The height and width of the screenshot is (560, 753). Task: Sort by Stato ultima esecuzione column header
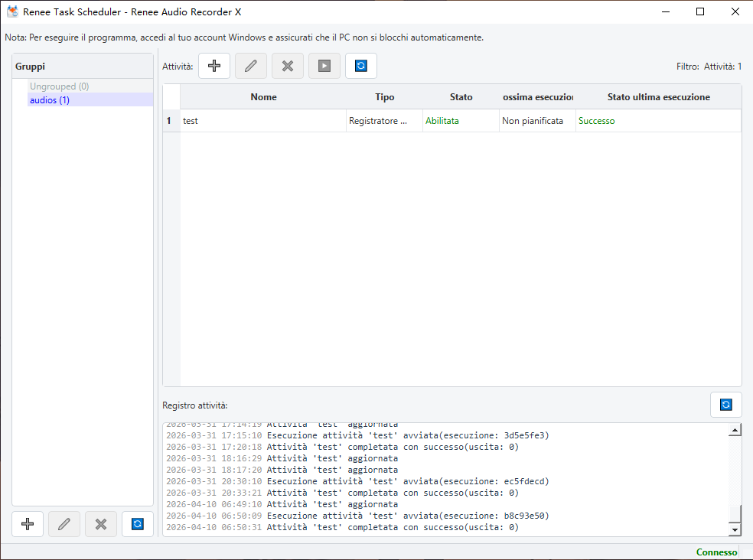click(658, 97)
